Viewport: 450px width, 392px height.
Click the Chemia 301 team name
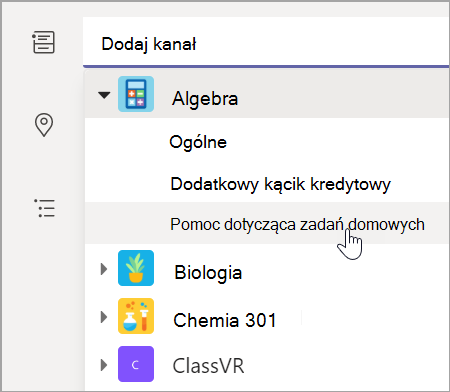tap(225, 320)
